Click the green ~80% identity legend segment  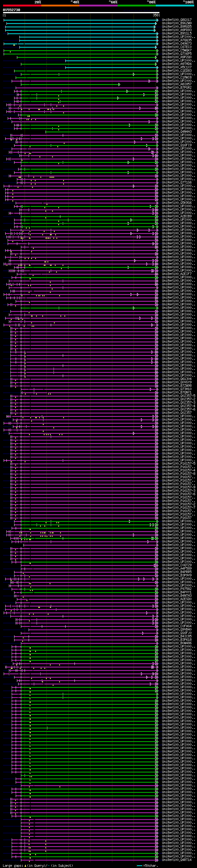click(137, 6)
